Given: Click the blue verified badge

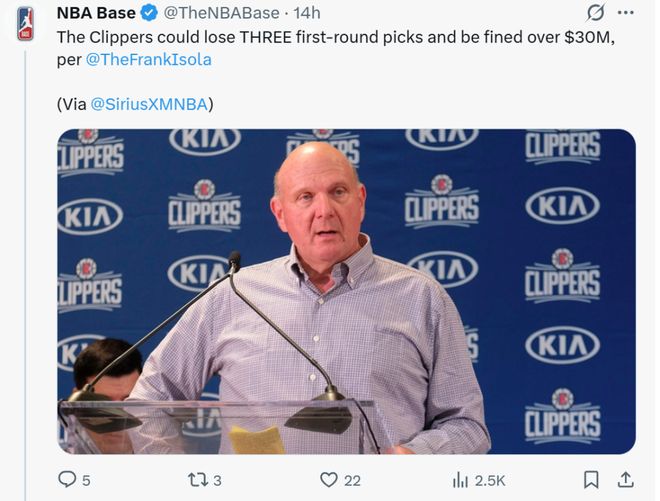Looking at the screenshot, I should click(149, 13).
